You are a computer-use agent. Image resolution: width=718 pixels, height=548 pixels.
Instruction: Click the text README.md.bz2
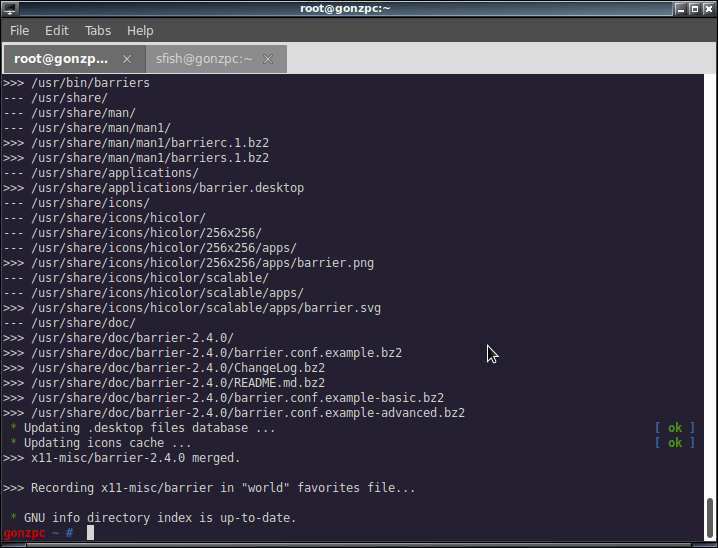(279, 383)
